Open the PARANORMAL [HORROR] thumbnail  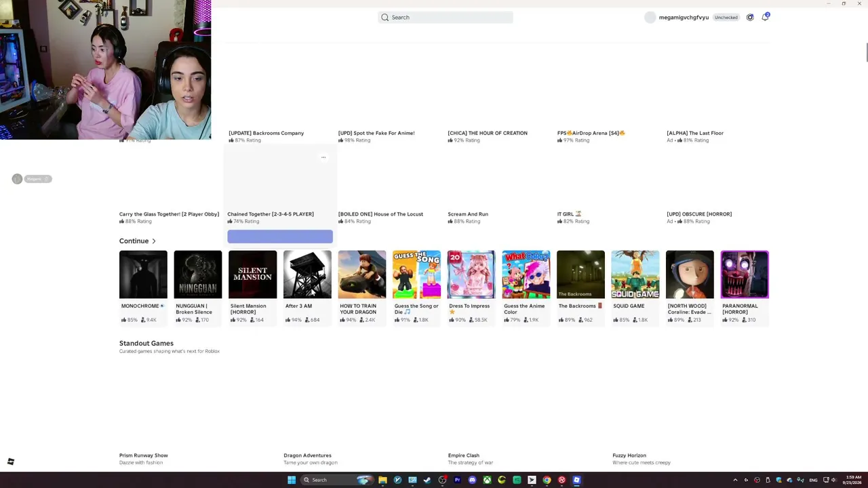pos(745,274)
